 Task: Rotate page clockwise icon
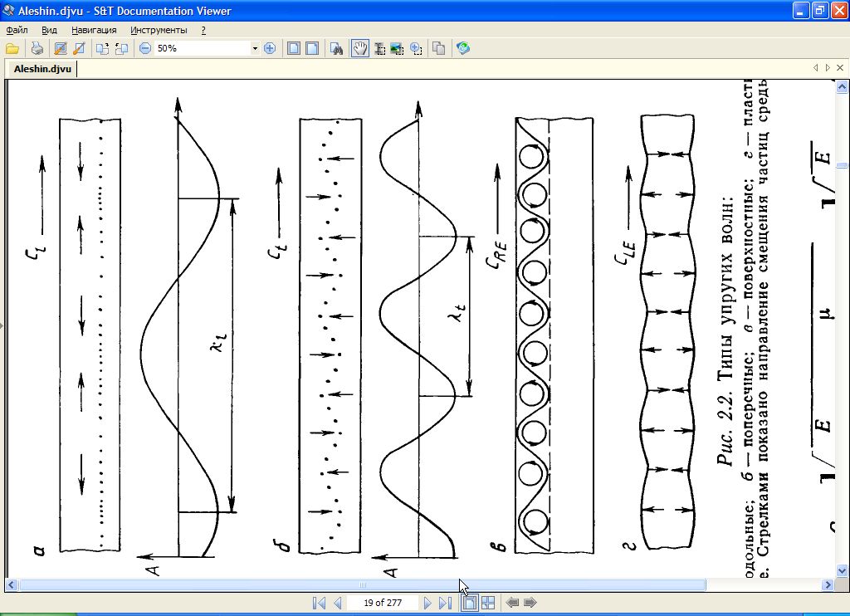(102, 49)
